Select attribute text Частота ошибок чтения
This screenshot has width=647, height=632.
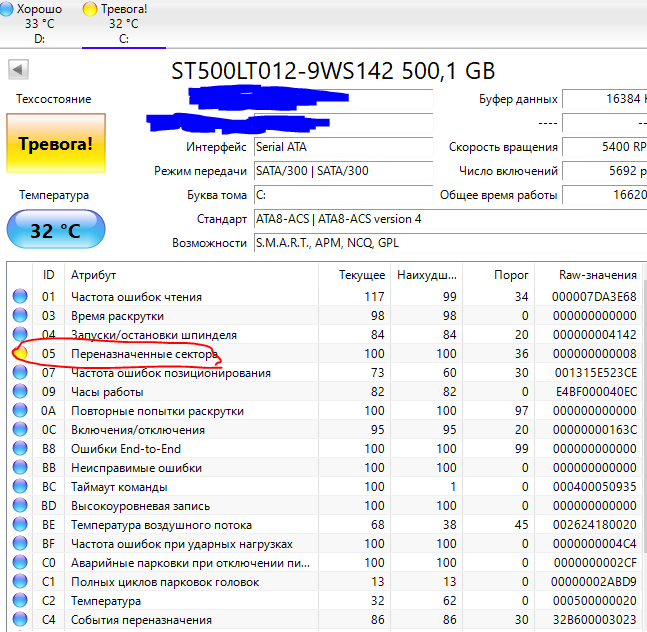click(x=136, y=297)
